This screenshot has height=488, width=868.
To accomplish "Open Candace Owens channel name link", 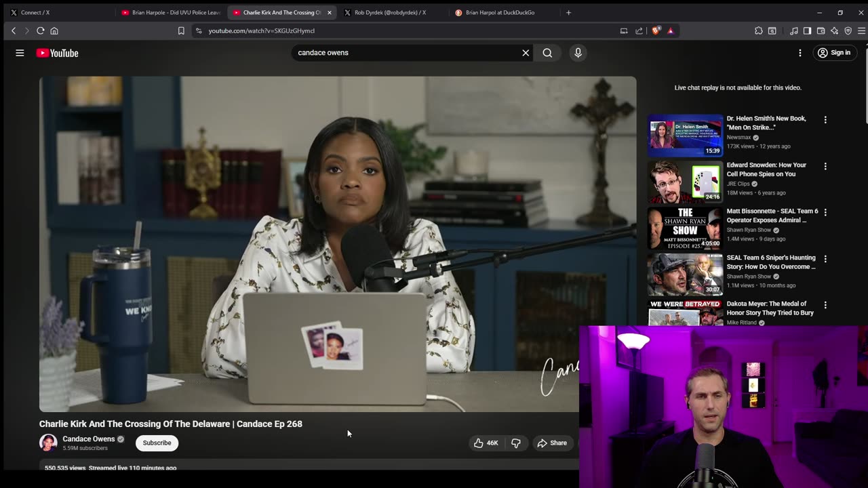I will pos(89,439).
